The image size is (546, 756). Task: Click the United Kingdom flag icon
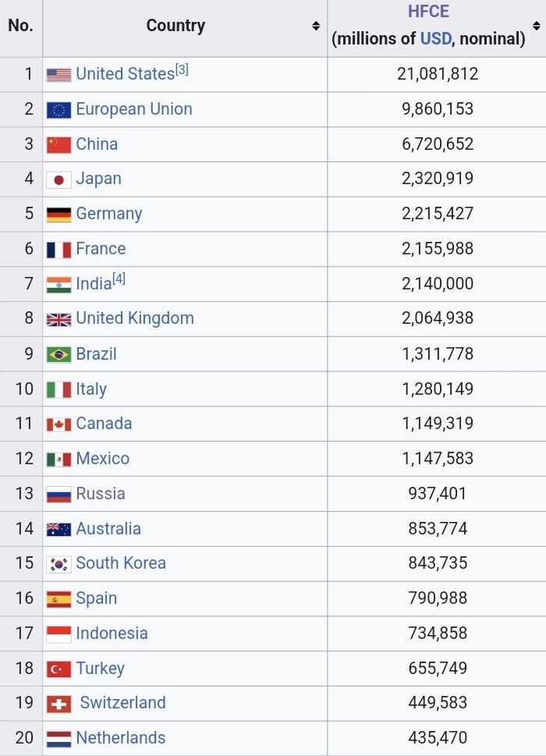point(58,319)
